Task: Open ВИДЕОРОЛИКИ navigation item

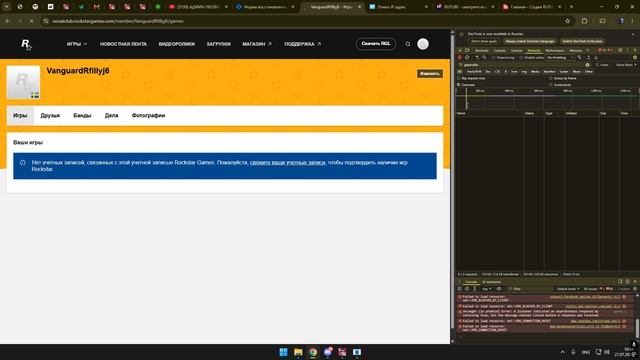Action: point(177,44)
